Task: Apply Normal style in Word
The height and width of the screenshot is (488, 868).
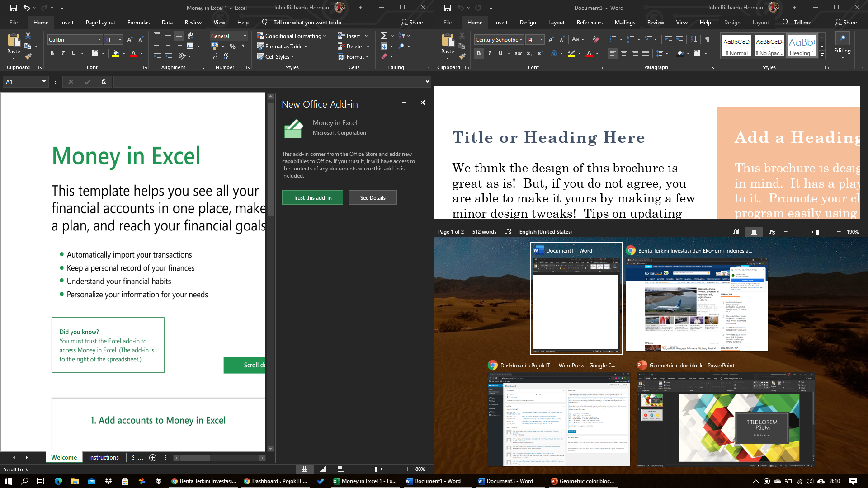Action: [x=736, y=46]
